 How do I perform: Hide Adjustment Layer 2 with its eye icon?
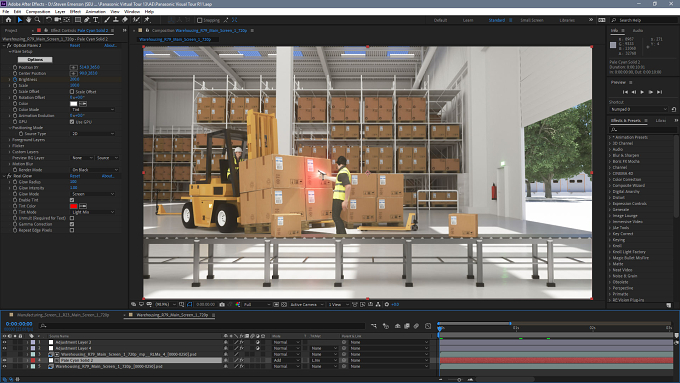(x=5, y=342)
